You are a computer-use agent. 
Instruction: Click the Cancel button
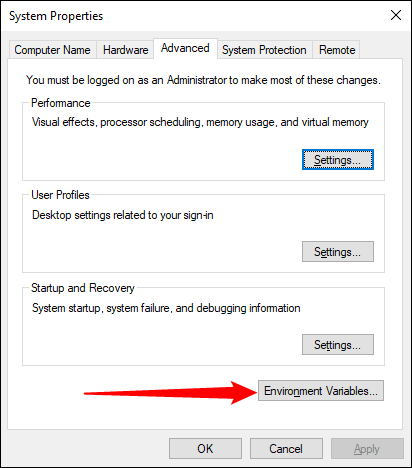pyautogui.click(x=286, y=449)
